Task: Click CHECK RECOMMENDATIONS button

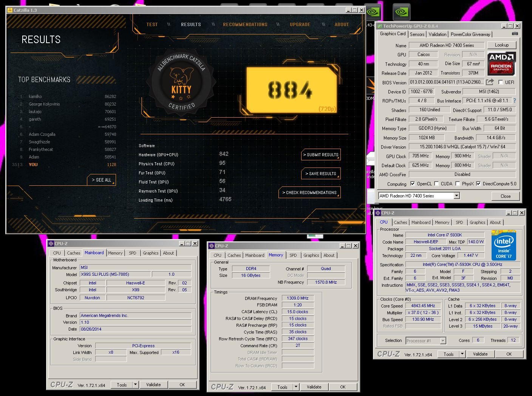Action: [x=309, y=193]
